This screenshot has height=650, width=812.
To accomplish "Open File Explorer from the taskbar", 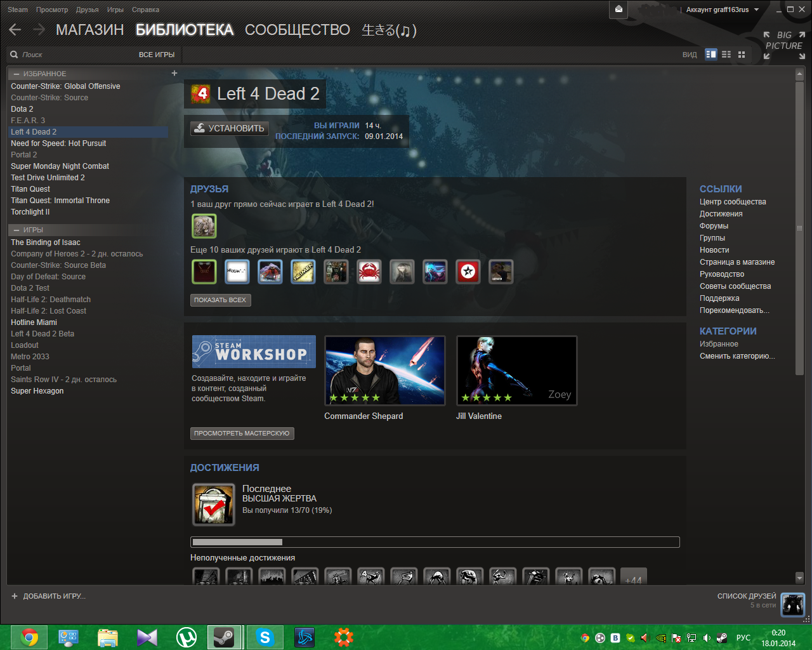I will (x=108, y=637).
